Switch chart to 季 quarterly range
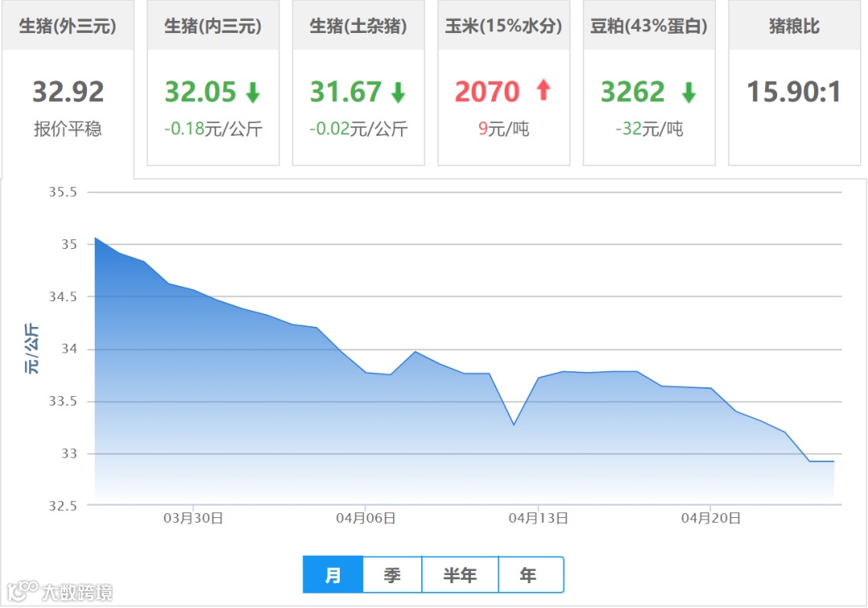Screen dimensions: 868x608 coord(392,575)
